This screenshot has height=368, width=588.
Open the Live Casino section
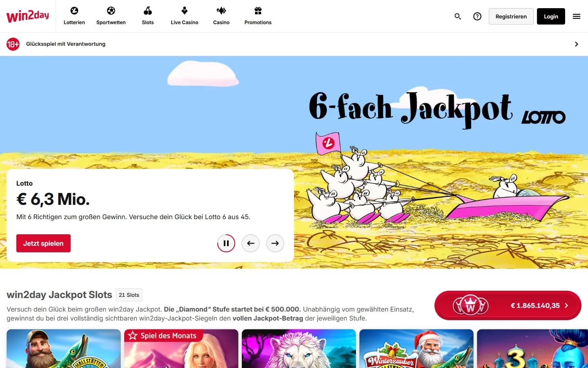click(185, 16)
